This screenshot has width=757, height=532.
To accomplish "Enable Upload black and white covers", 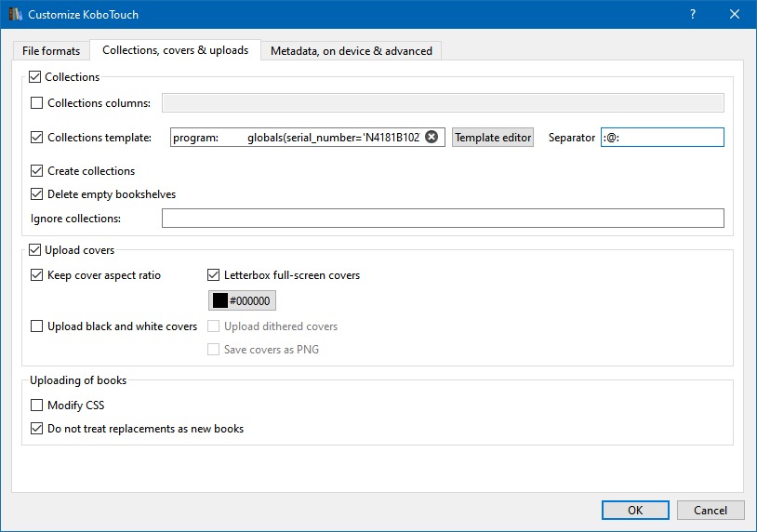I will pyautogui.click(x=37, y=326).
